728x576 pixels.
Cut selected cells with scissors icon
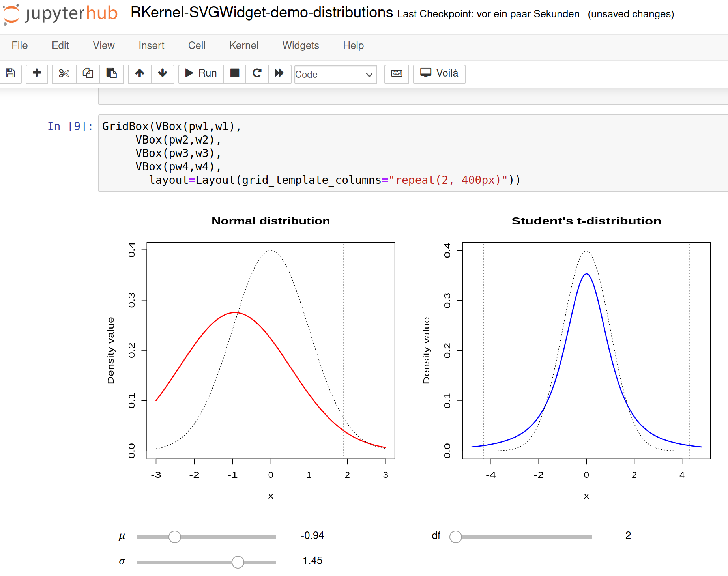tap(64, 74)
